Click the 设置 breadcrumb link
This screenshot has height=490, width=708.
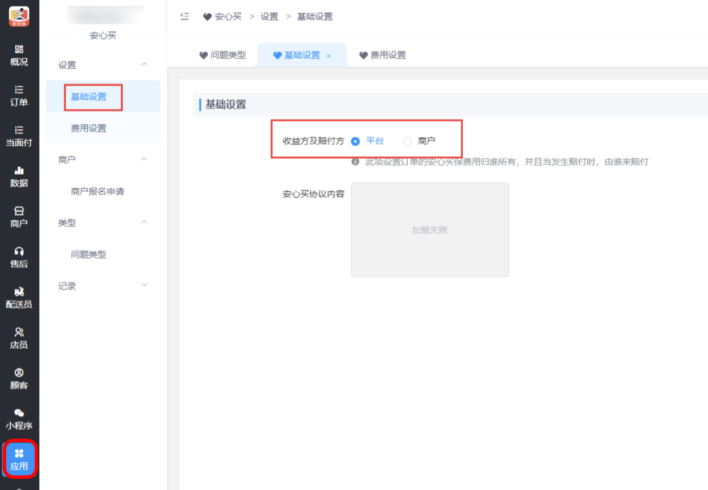[270, 17]
